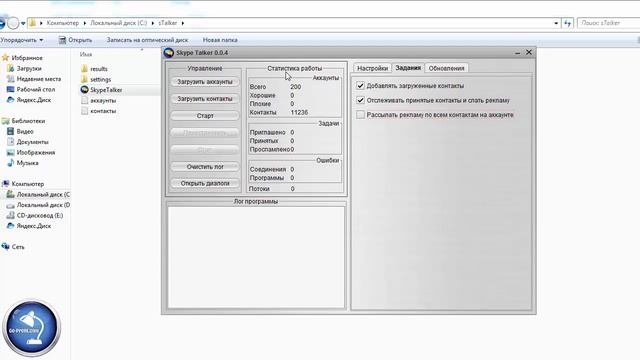Select Компьютер in the sidebar
Screen dimensions: 640x360
coord(28,184)
